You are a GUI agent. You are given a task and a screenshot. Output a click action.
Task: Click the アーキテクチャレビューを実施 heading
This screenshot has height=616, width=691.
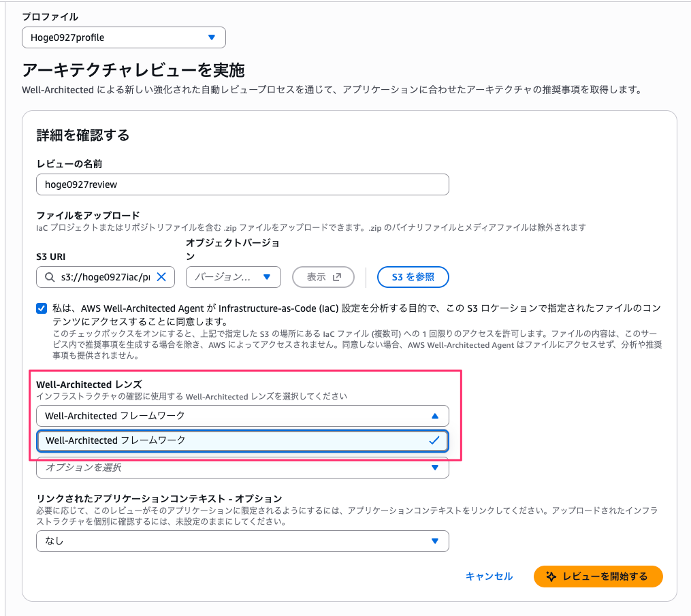click(x=133, y=70)
